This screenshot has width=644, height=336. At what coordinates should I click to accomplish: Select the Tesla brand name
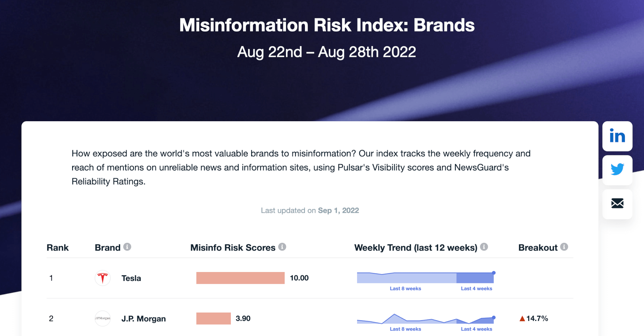click(x=131, y=278)
